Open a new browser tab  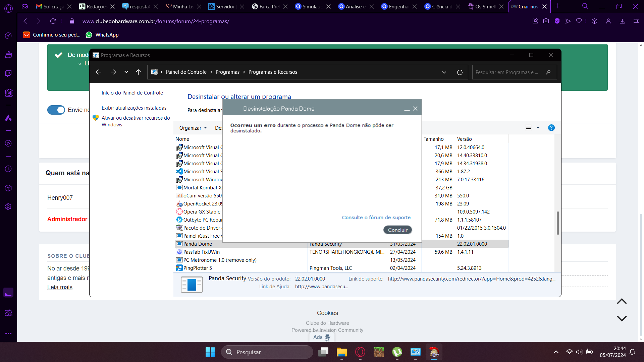[557, 6]
